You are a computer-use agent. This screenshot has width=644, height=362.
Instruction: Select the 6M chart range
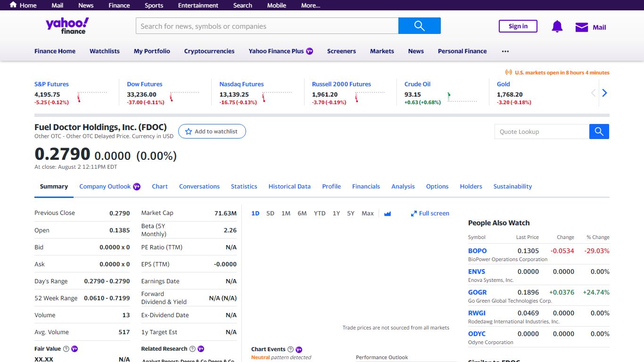coord(302,214)
